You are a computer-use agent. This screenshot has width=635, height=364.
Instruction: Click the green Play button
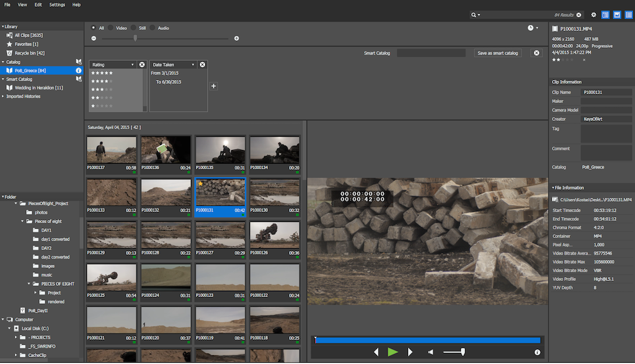click(393, 352)
